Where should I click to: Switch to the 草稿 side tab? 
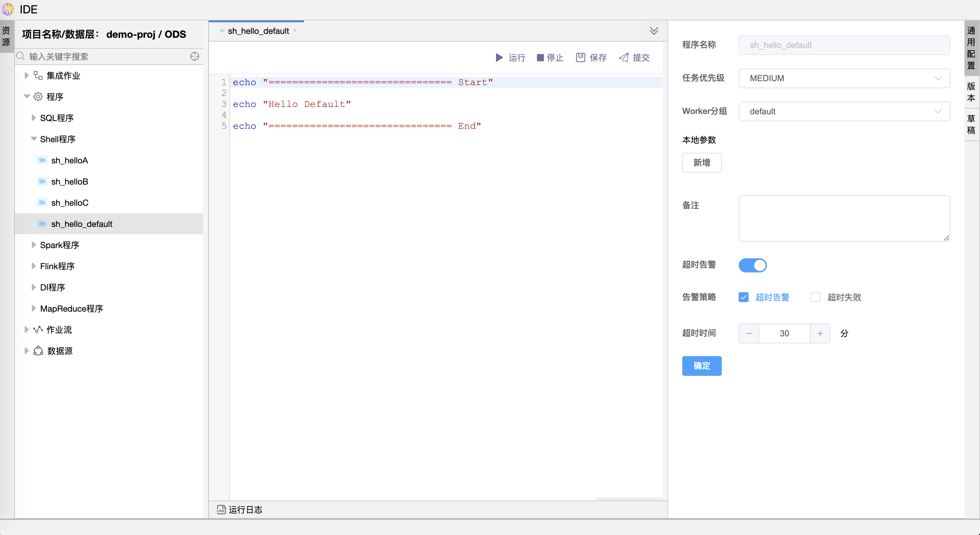(971, 125)
